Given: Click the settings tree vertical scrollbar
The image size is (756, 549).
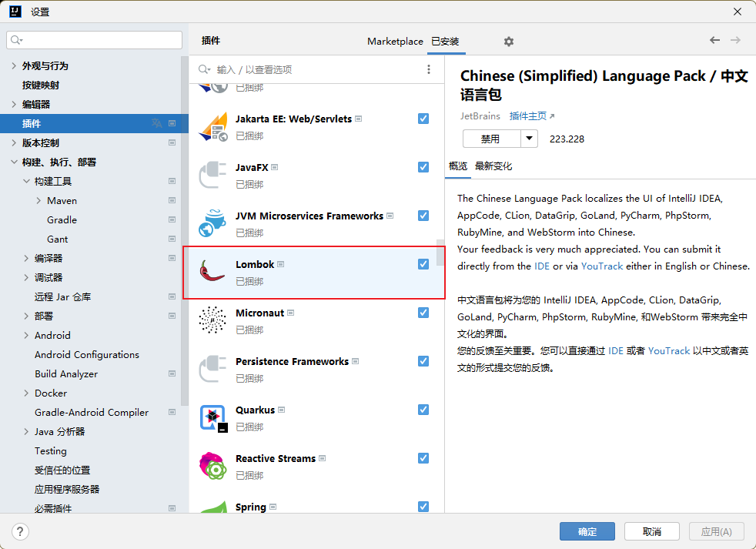Looking at the screenshot, I should [184, 230].
